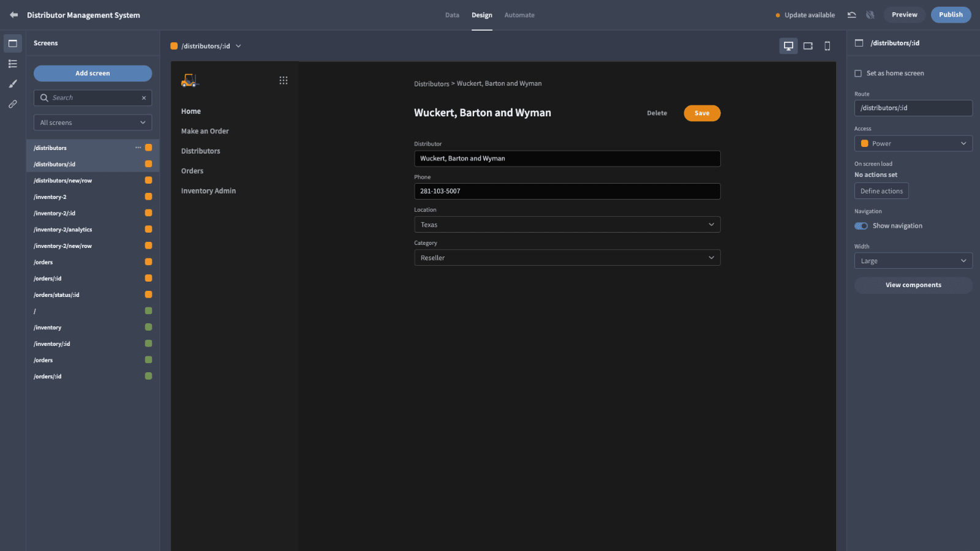Image resolution: width=980 pixels, height=551 pixels.
Task: Click the icon next to the undo button
Action: click(x=870, y=15)
